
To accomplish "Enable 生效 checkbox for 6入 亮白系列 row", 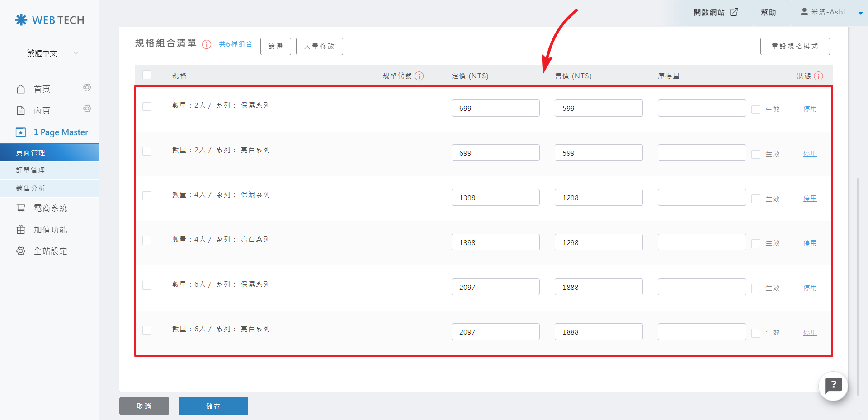I will pyautogui.click(x=755, y=333).
